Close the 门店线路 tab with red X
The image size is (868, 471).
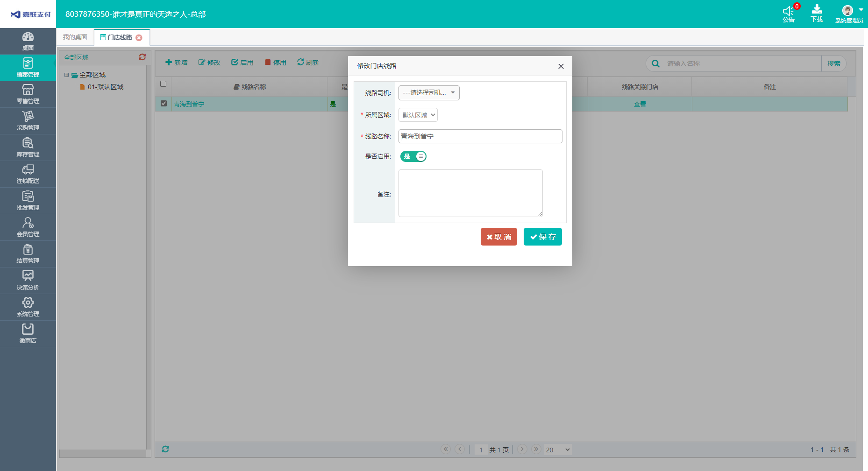139,38
